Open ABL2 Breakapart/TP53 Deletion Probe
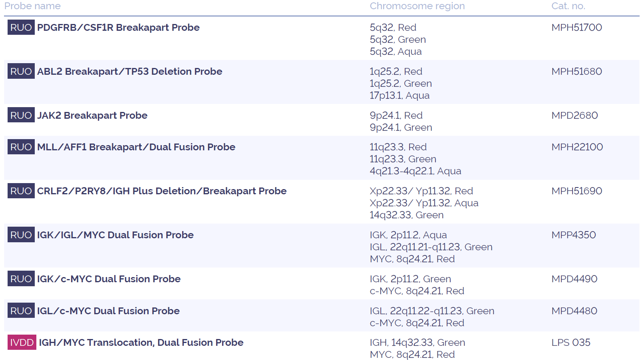The width and height of the screenshot is (644, 363). [x=129, y=72]
